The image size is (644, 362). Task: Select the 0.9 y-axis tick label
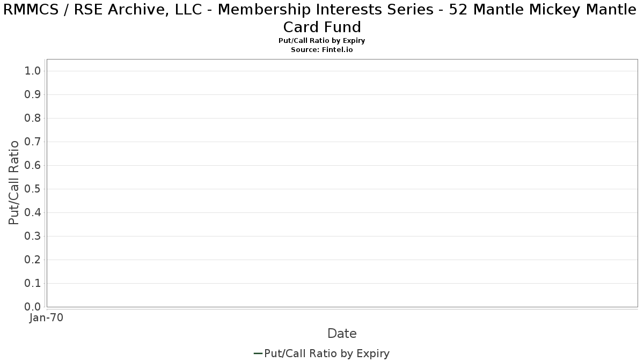33,95
